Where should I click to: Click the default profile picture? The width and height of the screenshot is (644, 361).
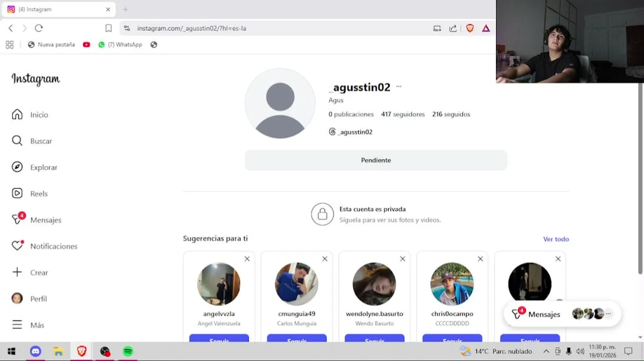tap(280, 104)
